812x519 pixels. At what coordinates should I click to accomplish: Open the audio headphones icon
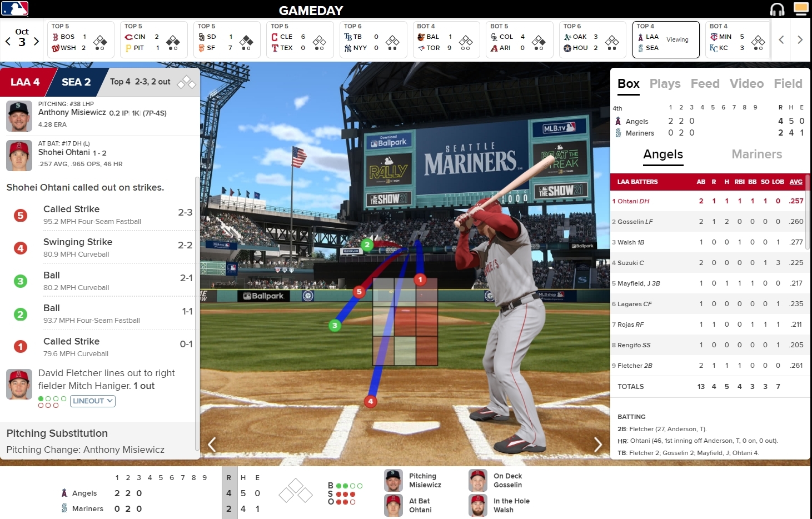click(x=777, y=9)
